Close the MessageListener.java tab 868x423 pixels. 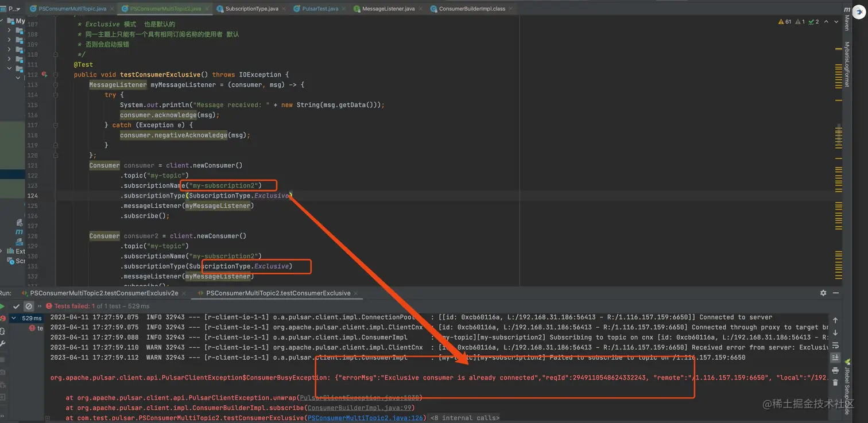(x=420, y=9)
